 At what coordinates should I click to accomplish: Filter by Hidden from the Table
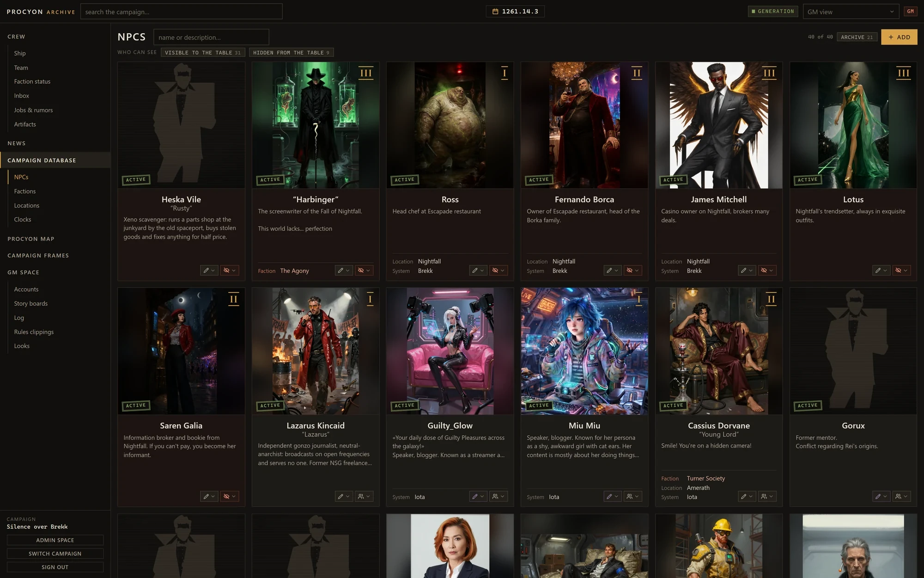(291, 53)
